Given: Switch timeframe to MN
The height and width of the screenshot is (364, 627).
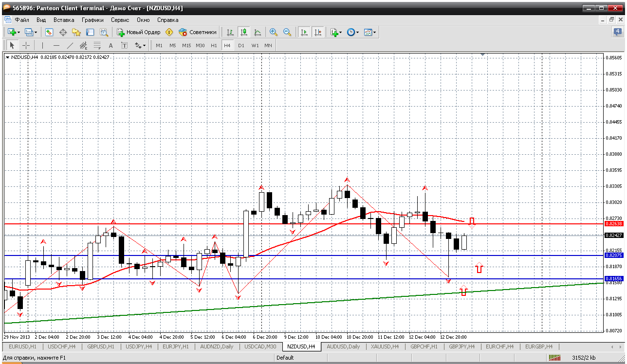Looking at the screenshot, I should (x=268, y=45).
